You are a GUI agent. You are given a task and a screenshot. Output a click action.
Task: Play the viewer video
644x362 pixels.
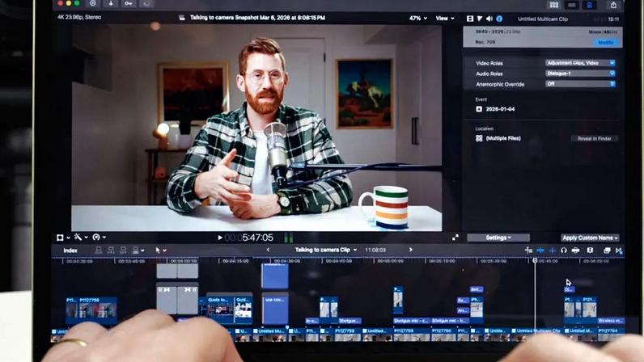pos(220,238)
